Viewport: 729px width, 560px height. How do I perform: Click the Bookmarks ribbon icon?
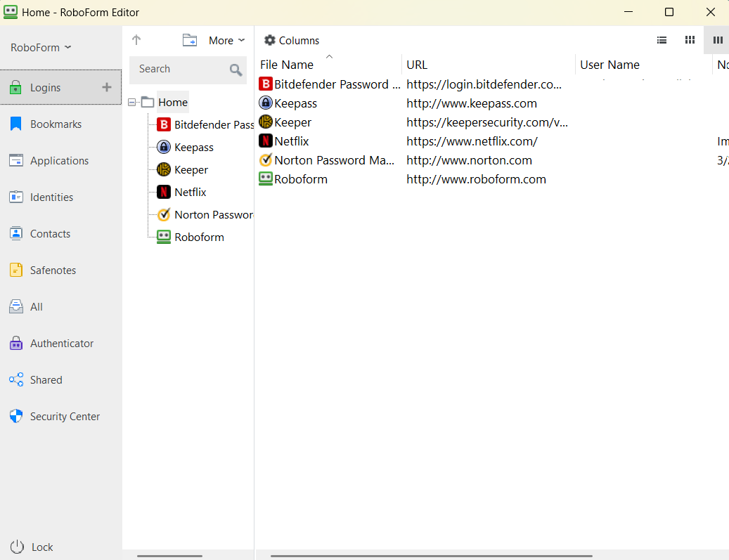[15, 124]
